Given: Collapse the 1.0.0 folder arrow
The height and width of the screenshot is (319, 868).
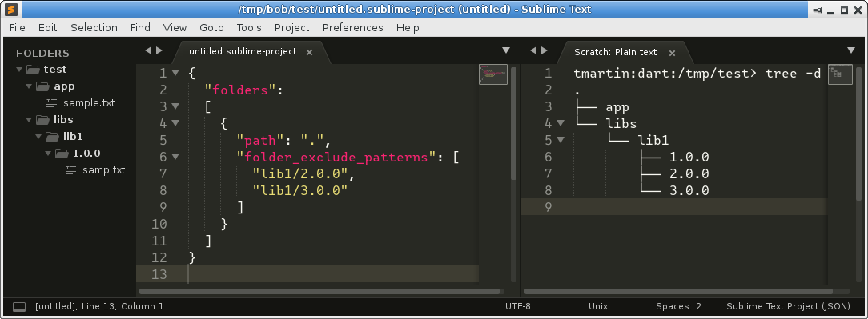Looking at the screenshot, I should click(x=48, y=154).
